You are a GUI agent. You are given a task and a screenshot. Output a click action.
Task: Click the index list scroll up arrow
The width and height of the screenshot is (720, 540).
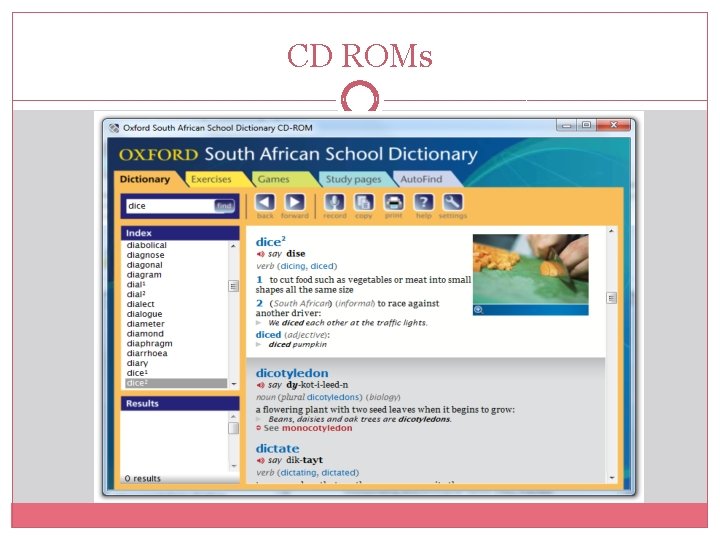[x=233, y=246]
